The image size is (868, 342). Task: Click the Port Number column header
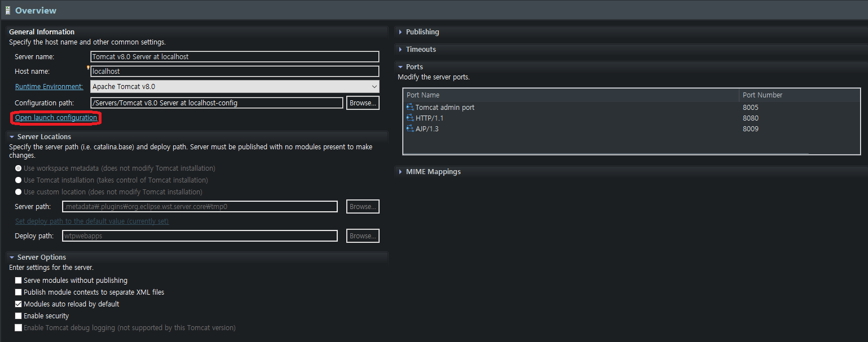762,95
